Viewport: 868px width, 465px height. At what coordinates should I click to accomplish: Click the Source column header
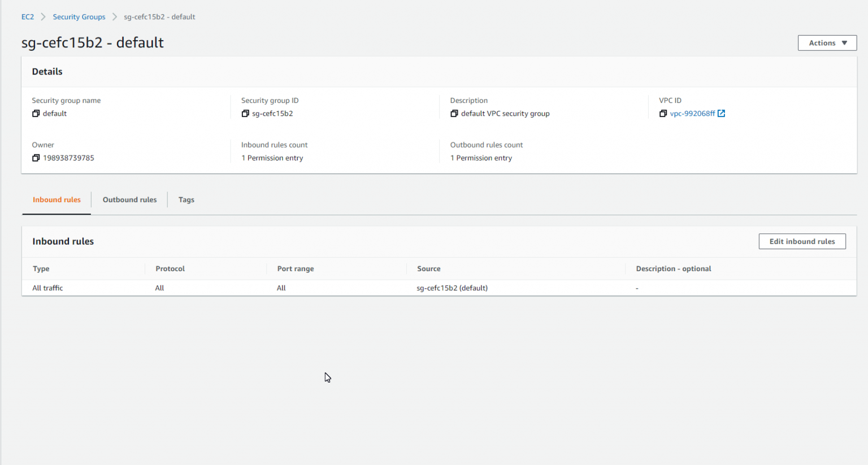[x=428, y=268]
